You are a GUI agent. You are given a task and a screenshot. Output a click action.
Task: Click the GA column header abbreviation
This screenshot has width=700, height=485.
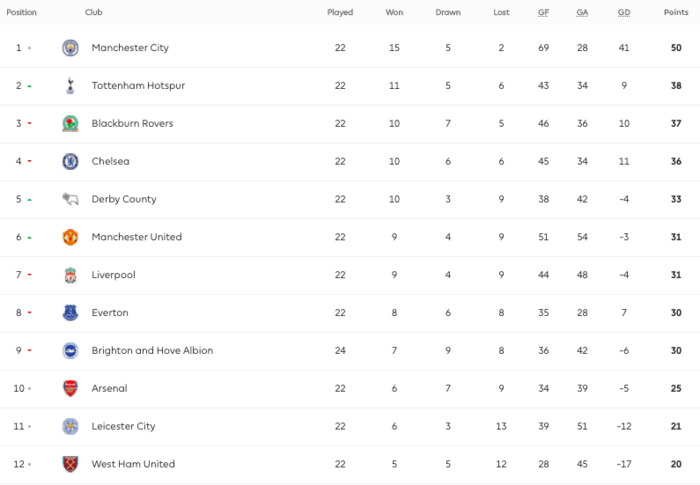(x=582, y=13)
